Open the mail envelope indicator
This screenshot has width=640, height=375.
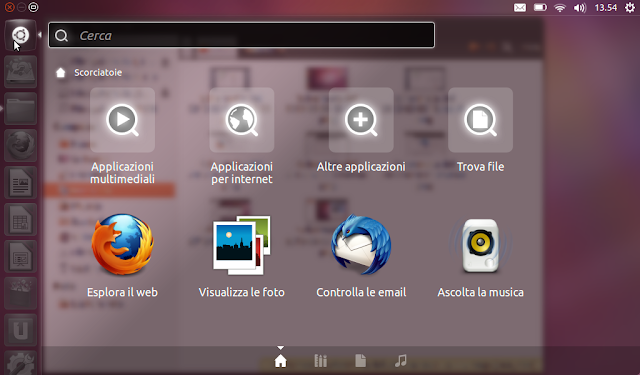[520, 7]
